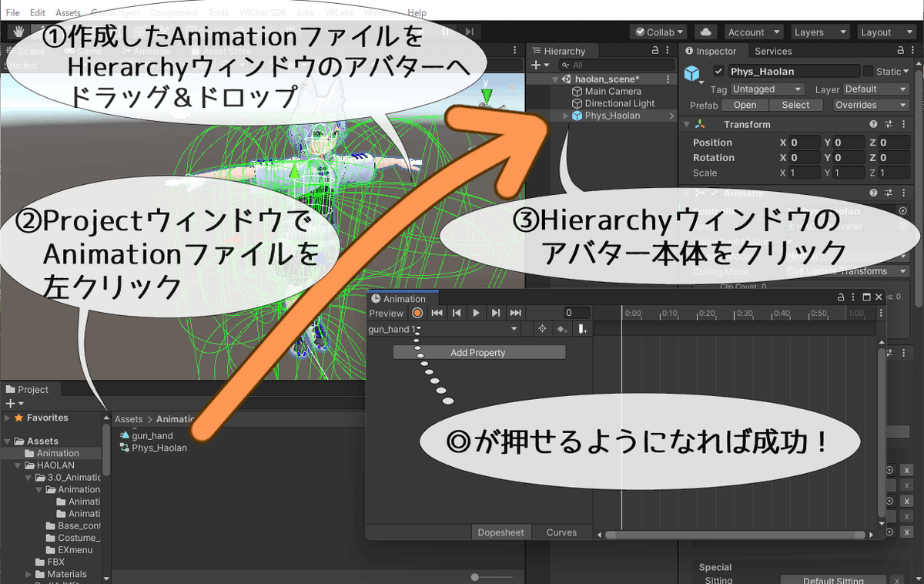This screenshot has height=584, width=924.
Task: Expand Phys_Haolan in the Hierarchy
Action: [566, 116]
